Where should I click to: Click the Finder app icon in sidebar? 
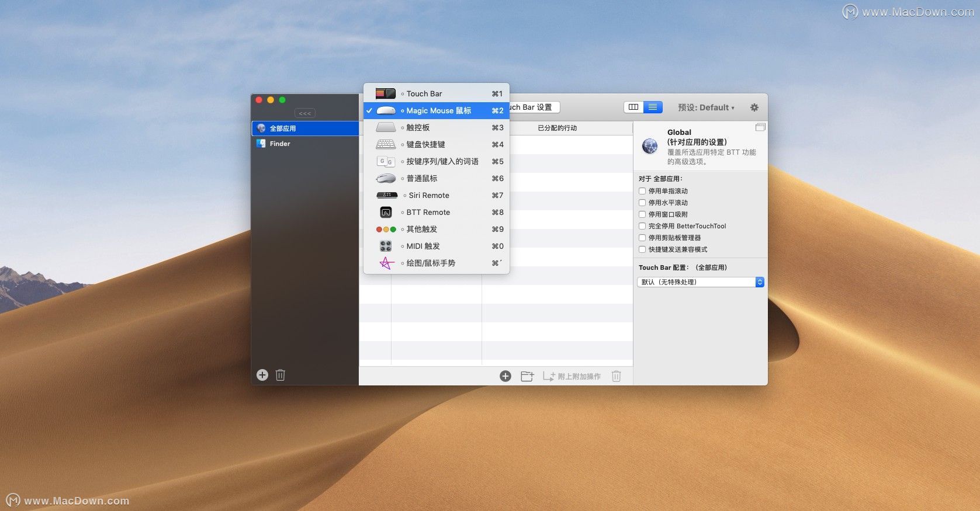click(x=261, y=144)
